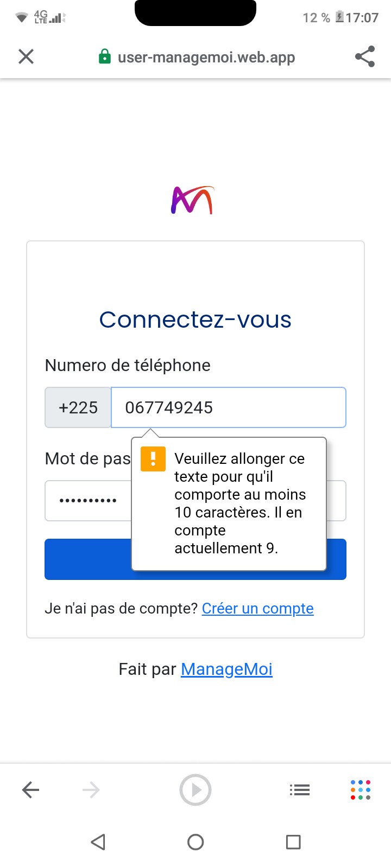The height and width of the screenshot is (868, 391).
Task: Tap the green padlock security icon
Action: coord(105,56)
